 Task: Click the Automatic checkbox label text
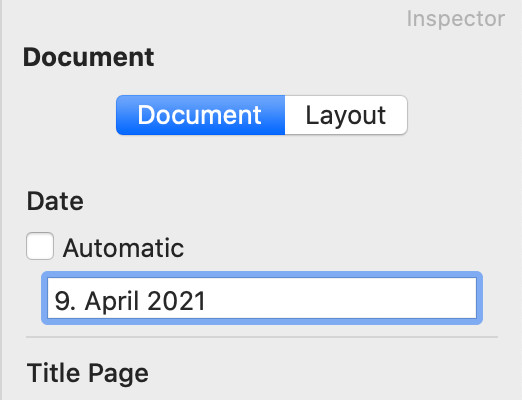123,248
